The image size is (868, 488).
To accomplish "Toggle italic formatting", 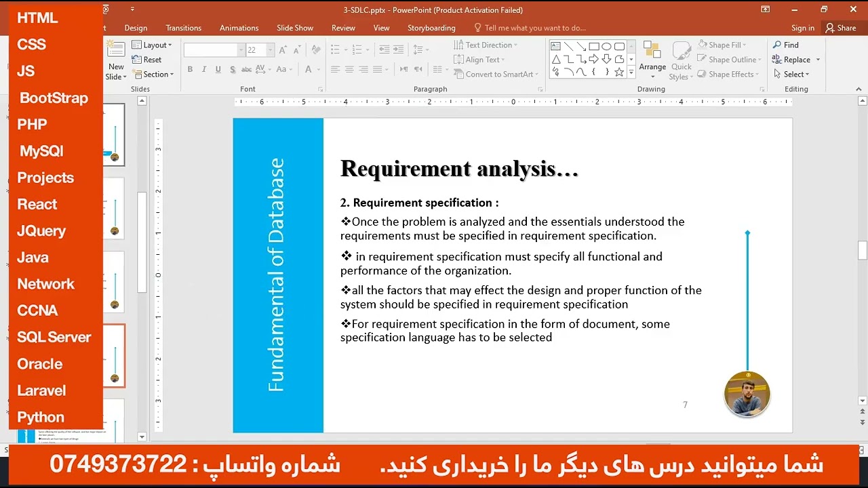I will (x=204, y=69).
